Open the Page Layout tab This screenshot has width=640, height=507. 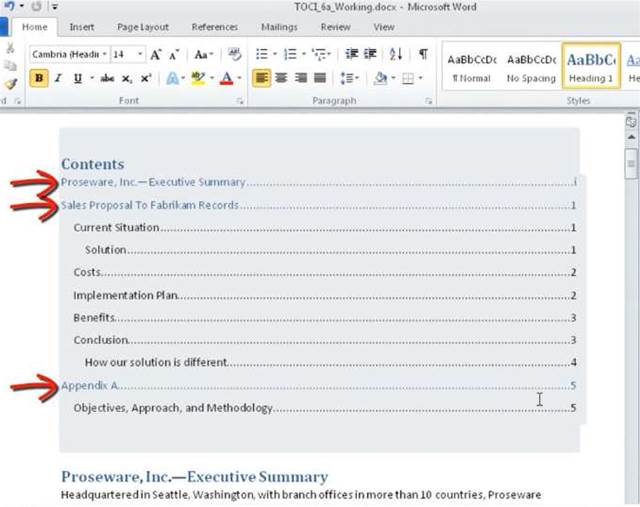tap(143, 27)
